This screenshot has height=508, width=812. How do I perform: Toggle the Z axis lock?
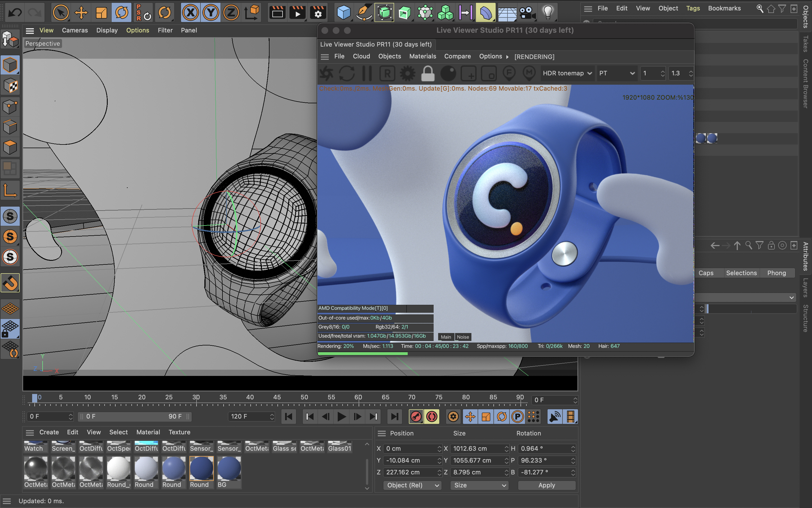pos(231,13)
